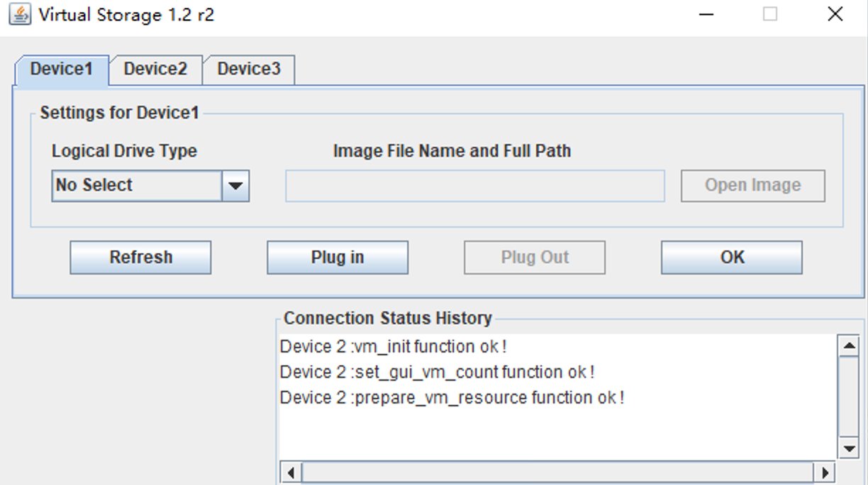Click the history scrollbar down arrow
Screen dimensions: 868x485
(x=848, y=448)
